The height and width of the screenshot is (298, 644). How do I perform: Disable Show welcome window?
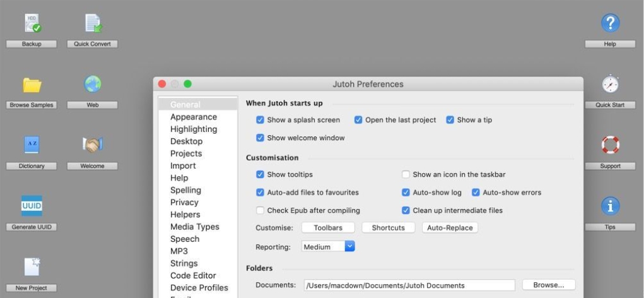coord(260,138)
